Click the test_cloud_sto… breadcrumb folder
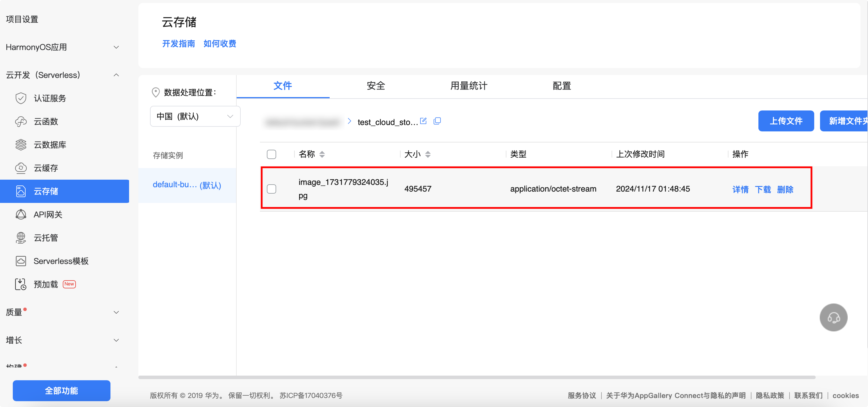 [x=388, y=122]
